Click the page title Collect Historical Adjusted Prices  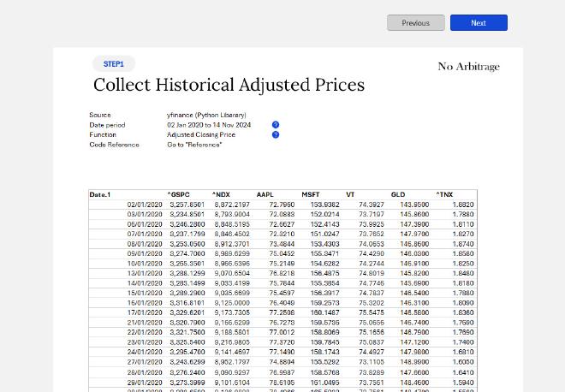[229, 85]
